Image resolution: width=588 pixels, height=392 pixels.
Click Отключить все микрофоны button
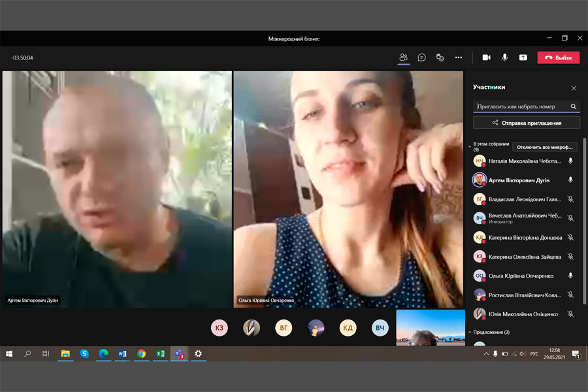pyautogui.click(x=545, y=147)
